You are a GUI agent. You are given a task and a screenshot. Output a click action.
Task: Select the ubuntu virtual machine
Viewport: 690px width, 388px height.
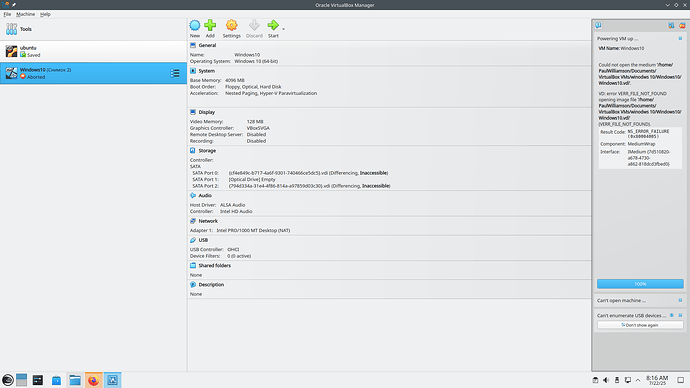93,51
